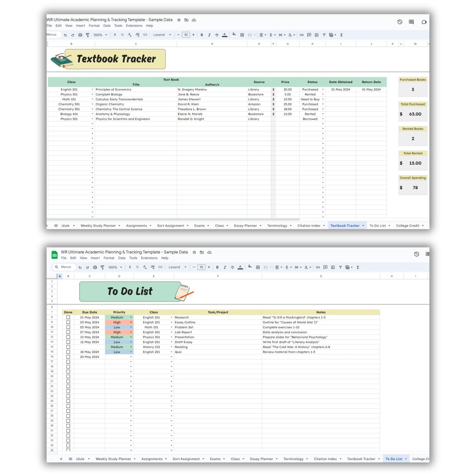Open comments in the Textbook Tracker window
Screen dimensions: 476x476
pyautogui.click(x=411, y=22)
